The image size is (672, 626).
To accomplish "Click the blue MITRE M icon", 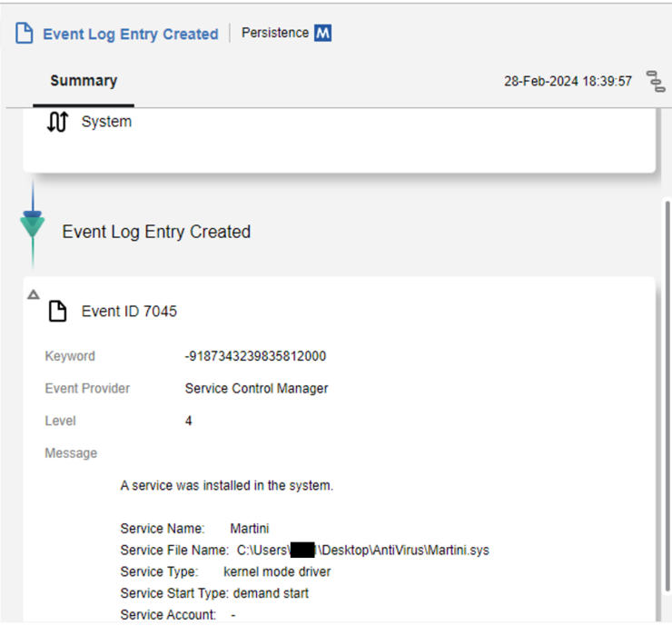I will [323, 34].
